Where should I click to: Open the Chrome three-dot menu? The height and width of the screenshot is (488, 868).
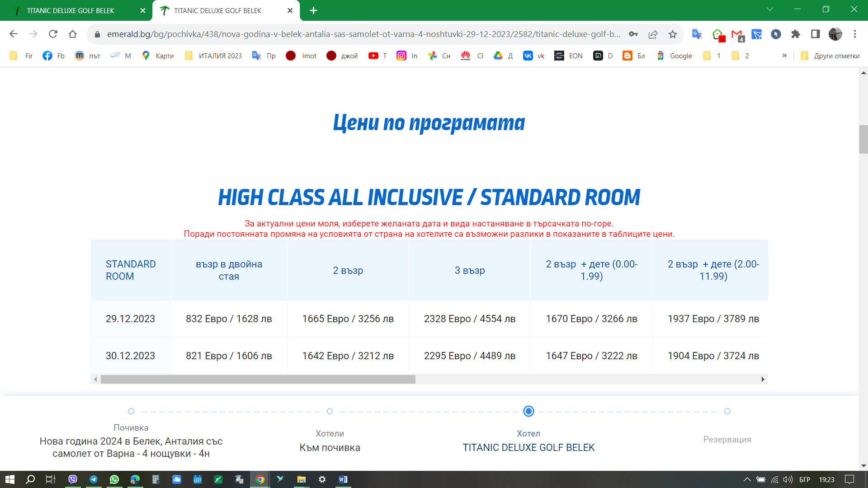[x=855, y=34]
